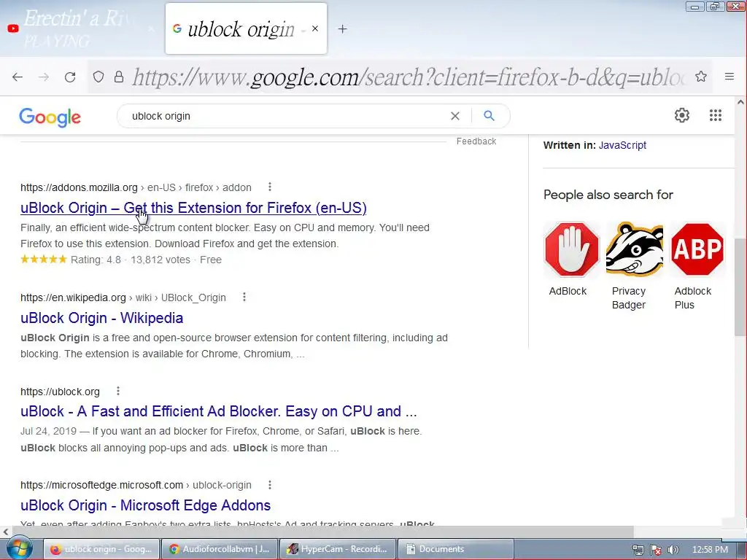Click the Show desktop button by the clock
The width and height of the screenshot is (747, 560).
[742, 549]
